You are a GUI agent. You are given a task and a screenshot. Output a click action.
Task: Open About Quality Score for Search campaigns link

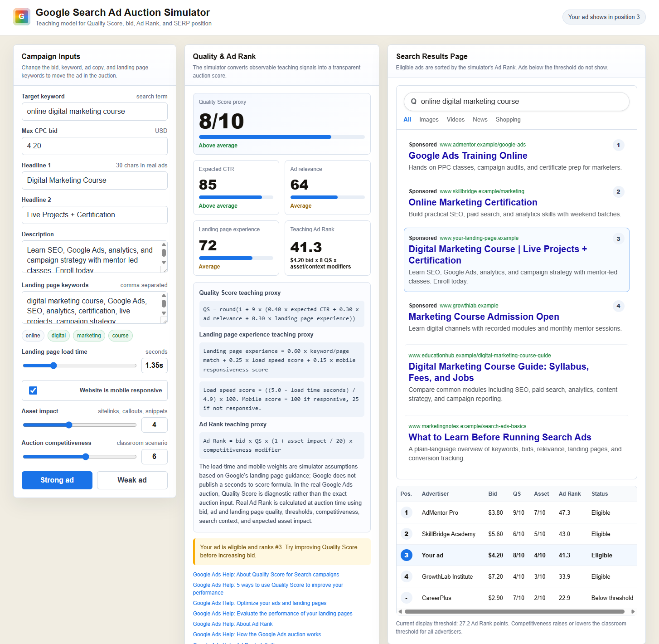[x=266, y=575]
